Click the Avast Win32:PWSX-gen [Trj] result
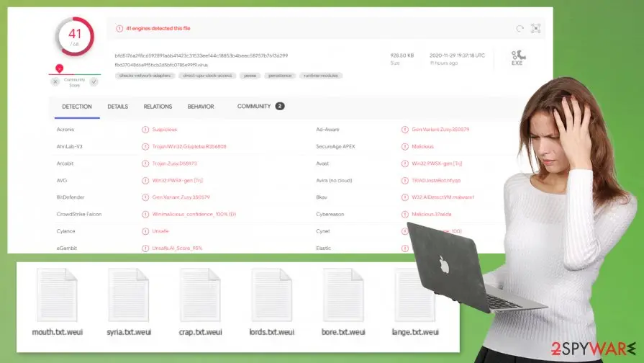The height and width of the screenshot is (363, 644). click(437, 163)
